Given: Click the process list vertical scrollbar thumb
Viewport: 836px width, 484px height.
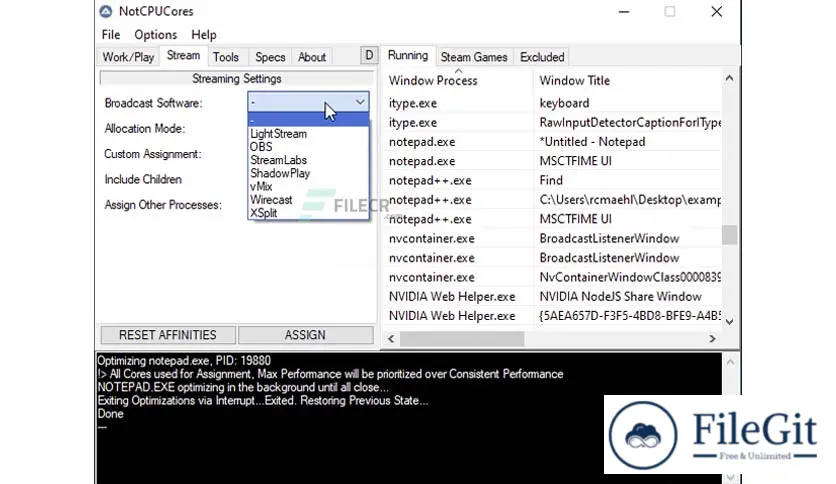Looking at the screenshot, I should [729, 235].
